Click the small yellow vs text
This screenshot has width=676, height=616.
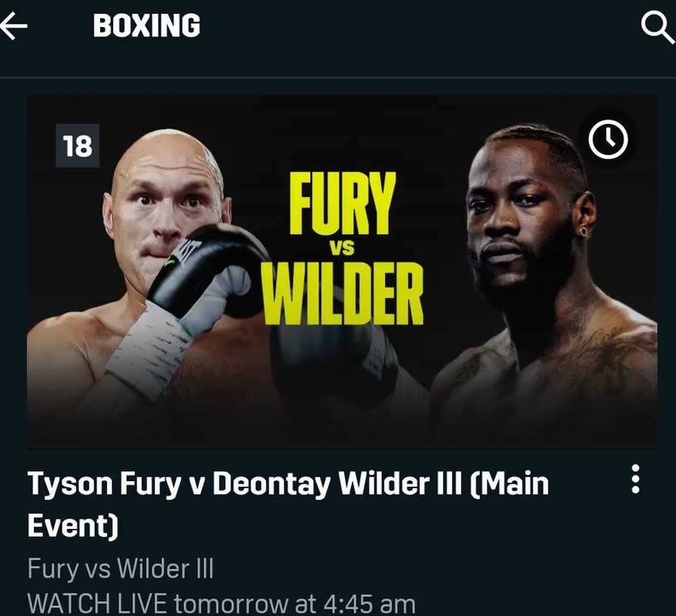pyautogui.click(x=343, y=248)
